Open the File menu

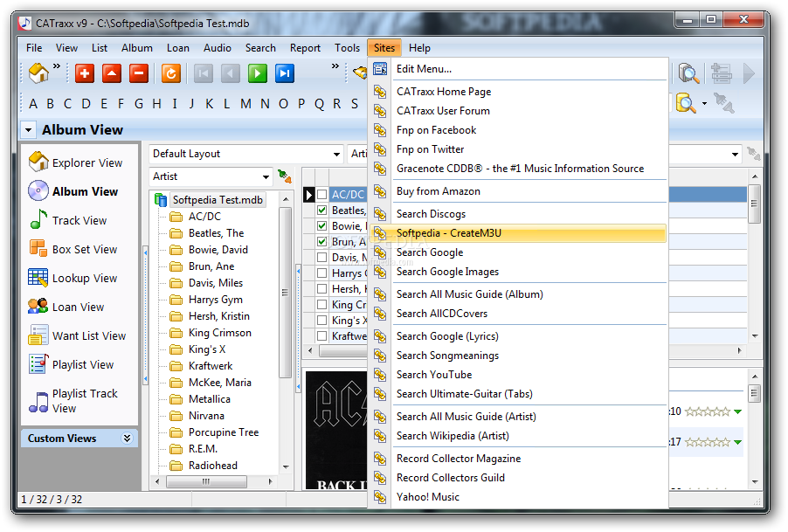click(x=34, y=48)
